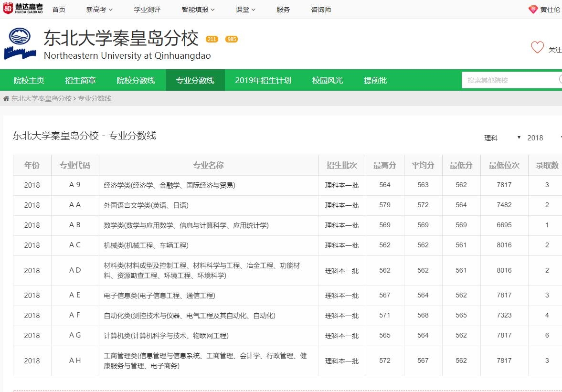The image size is (562, 392).
Task: Click the Northeastern University at Qinhuangdao subtitle
Action: coord(127,56)
